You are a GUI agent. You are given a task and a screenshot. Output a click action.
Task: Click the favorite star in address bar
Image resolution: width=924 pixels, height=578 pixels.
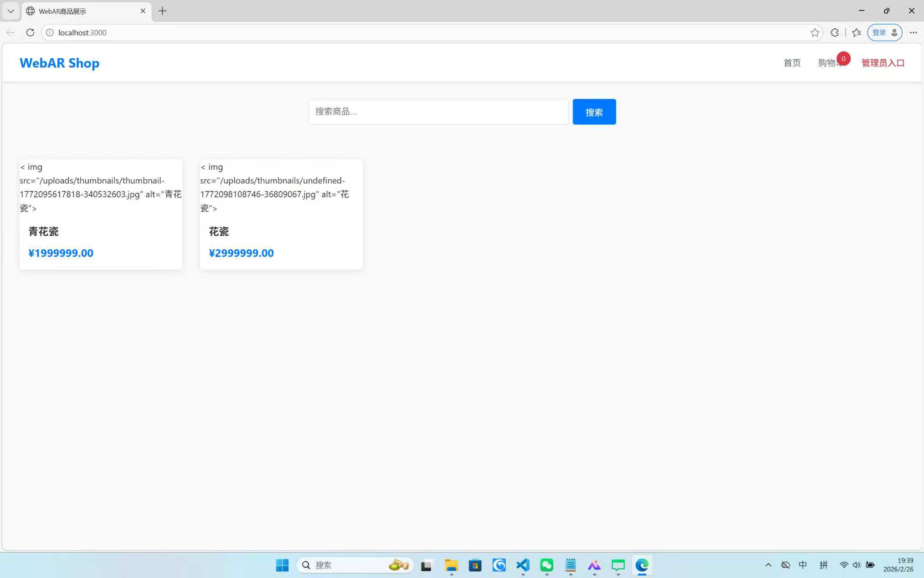click(x=814, y=33)
